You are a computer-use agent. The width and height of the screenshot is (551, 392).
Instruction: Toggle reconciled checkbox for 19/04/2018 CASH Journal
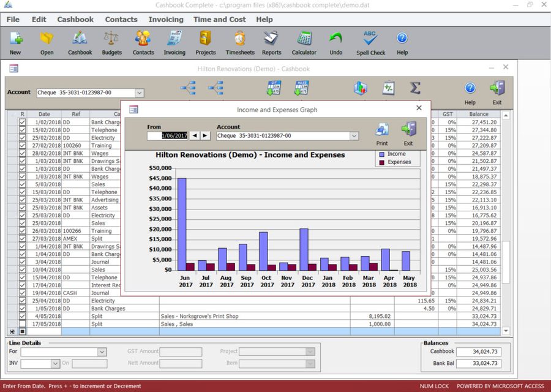(x=22, y=293)
